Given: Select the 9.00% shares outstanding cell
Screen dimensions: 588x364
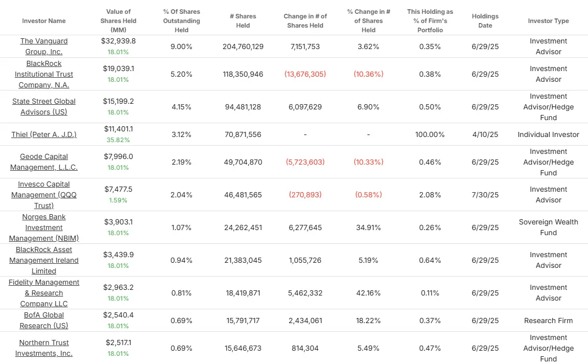Looking at the screenshot, I should click(182, 47).
